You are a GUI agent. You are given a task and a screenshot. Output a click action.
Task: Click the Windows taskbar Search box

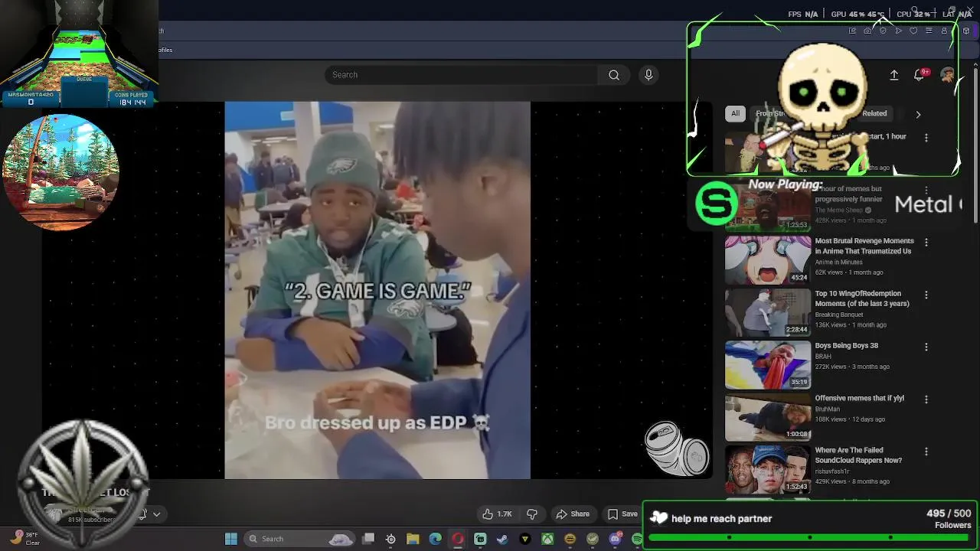(x=299, y=539)
